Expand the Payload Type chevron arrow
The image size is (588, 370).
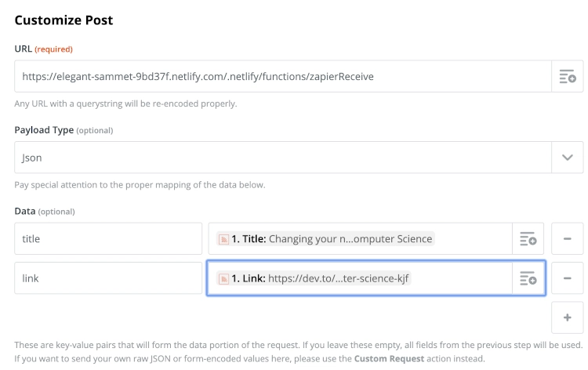pyautogui.click(x=568, y=158)
